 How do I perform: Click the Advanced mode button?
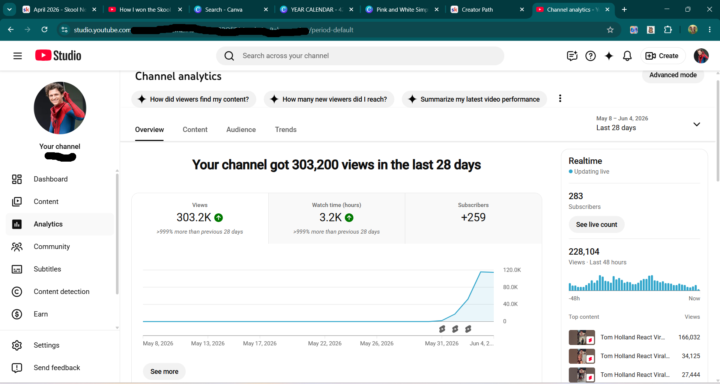coord(673,75)
